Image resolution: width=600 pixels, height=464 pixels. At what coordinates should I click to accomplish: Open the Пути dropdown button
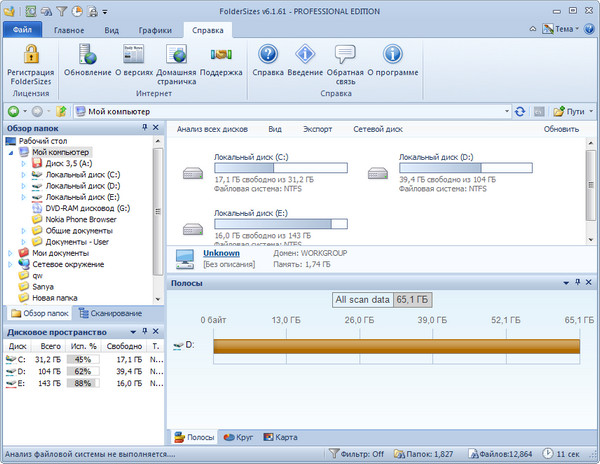571,111
